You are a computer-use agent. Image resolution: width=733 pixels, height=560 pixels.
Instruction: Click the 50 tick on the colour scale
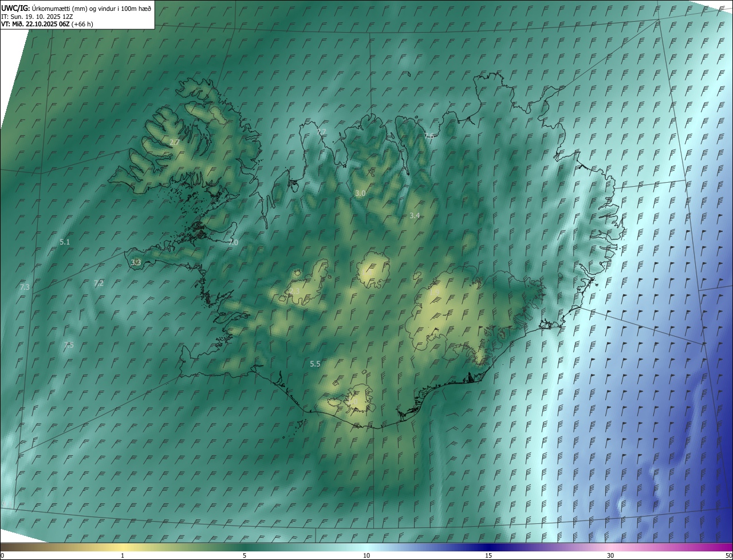pos(728,555)
